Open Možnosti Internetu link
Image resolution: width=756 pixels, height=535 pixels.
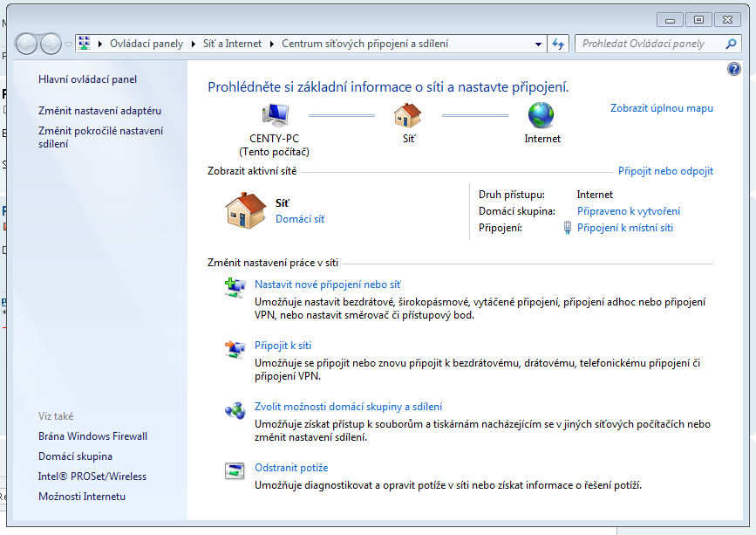(82, 497)
